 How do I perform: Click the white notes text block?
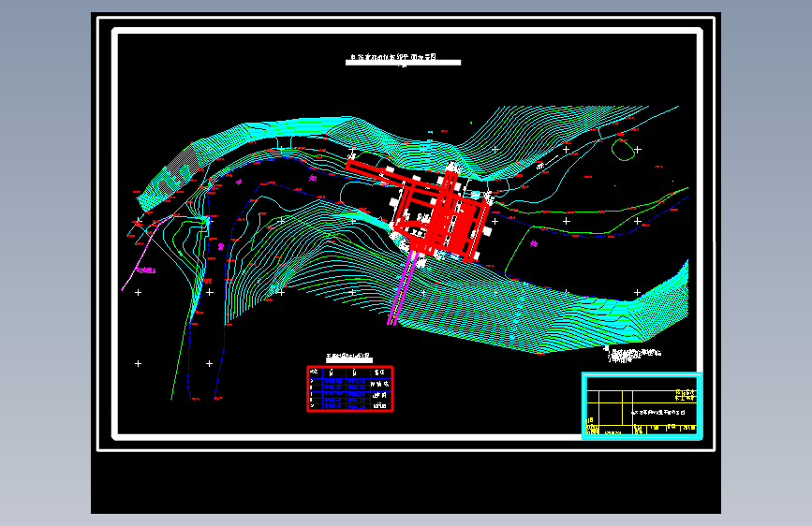(633, 355)
